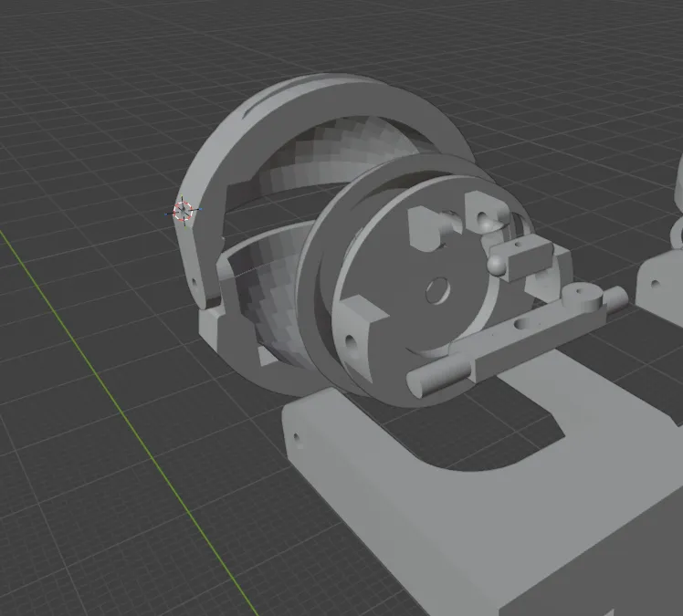This screenshot has width=683, height=616.
Task: Click the 3D cursor on the arc bracket
Action: point(183,211)
